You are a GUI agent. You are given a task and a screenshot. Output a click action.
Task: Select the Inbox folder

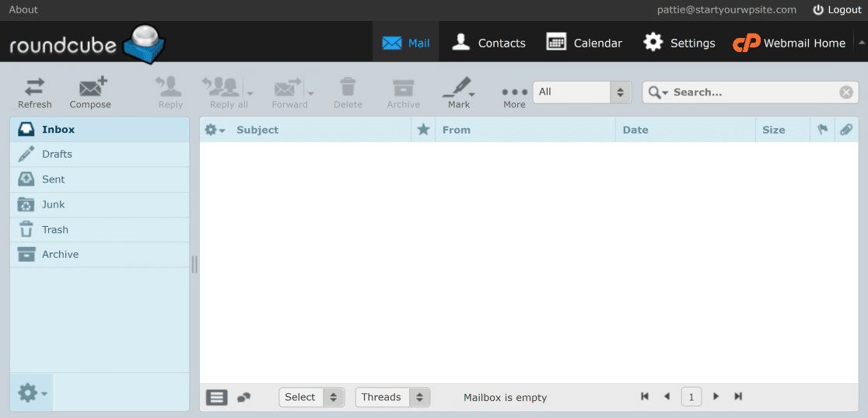[100, 130]
